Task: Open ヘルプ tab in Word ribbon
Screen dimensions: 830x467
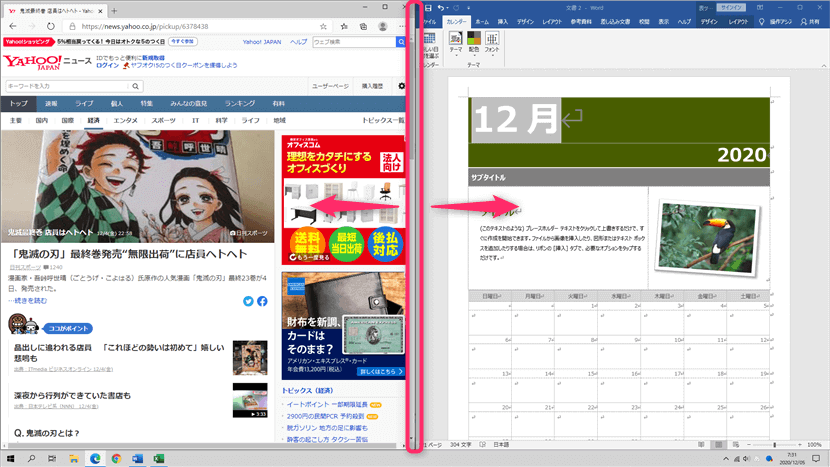Action: coord(684,22)
